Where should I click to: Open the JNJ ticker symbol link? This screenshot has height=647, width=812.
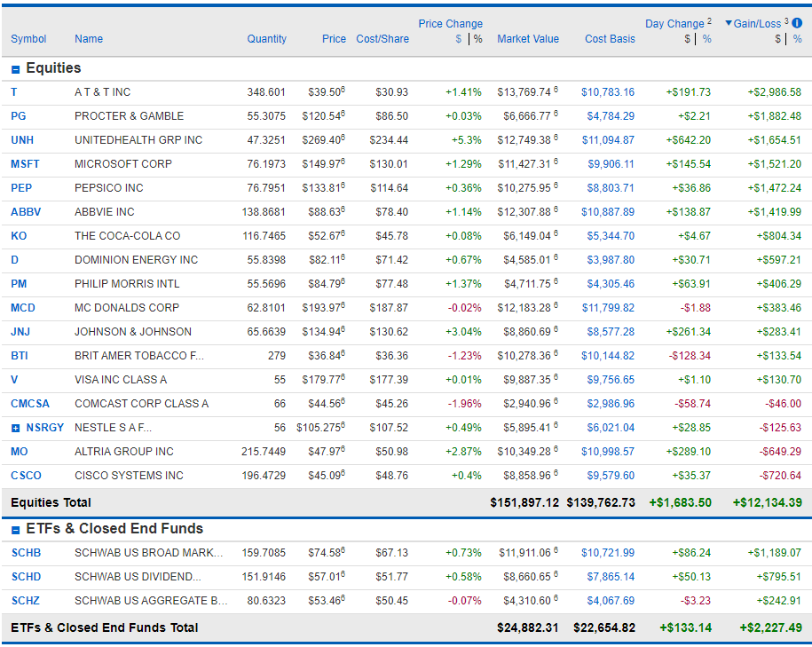[x=20, y=332]
